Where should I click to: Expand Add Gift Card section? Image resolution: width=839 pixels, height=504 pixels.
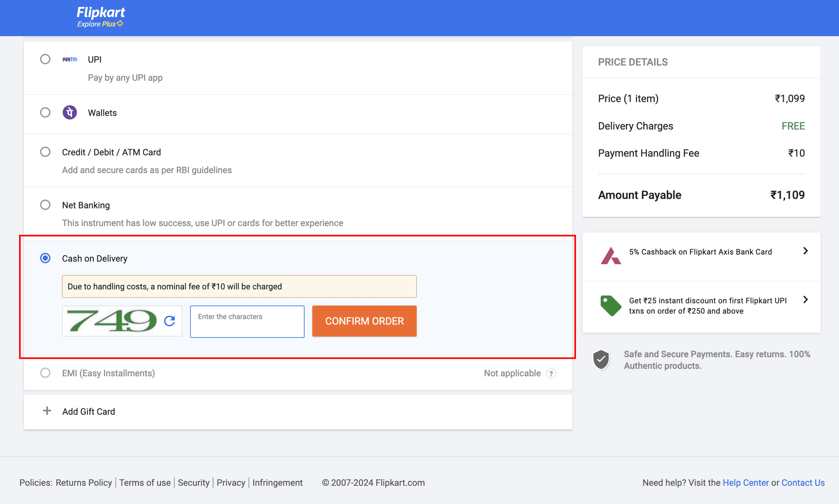pyautogui.click(x=88, y=412)
